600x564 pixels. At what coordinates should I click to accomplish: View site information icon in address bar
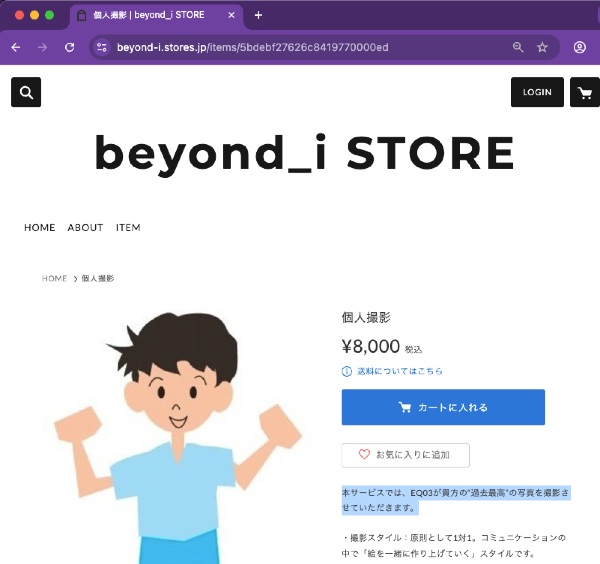[101, 47]
